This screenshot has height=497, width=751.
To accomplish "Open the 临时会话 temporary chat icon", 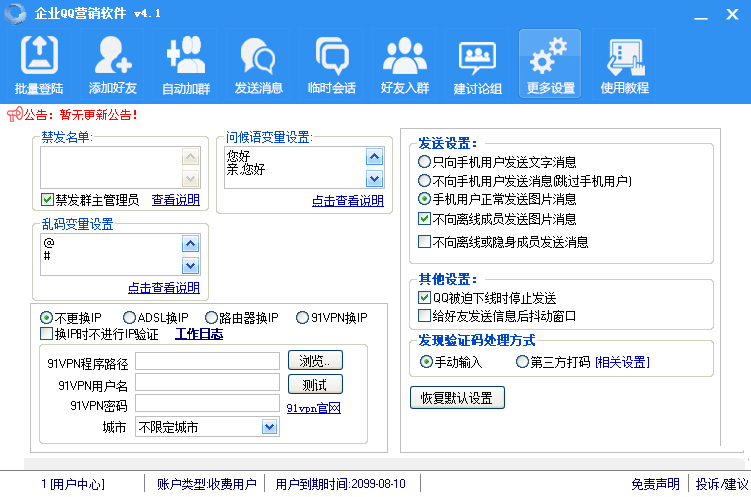I will point(331,64).
